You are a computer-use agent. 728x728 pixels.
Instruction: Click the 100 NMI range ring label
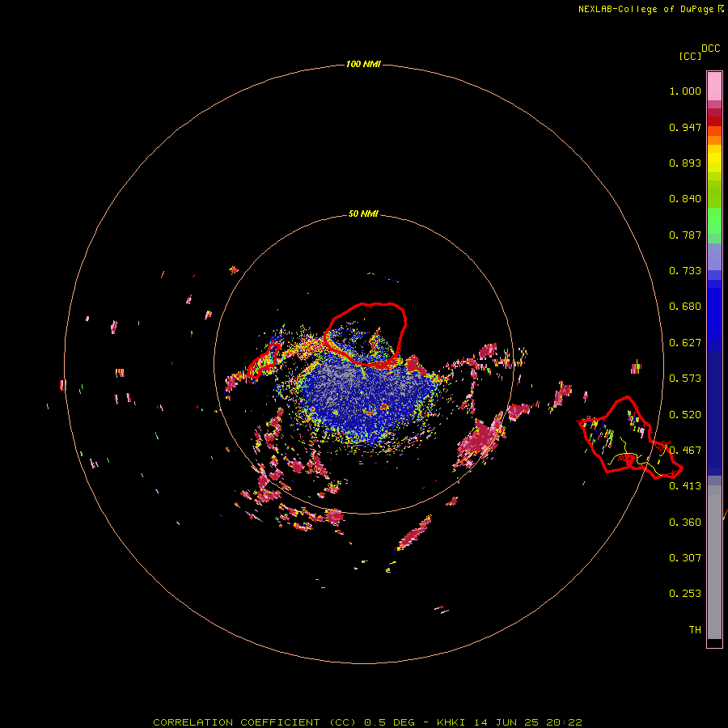coord(363,64)
